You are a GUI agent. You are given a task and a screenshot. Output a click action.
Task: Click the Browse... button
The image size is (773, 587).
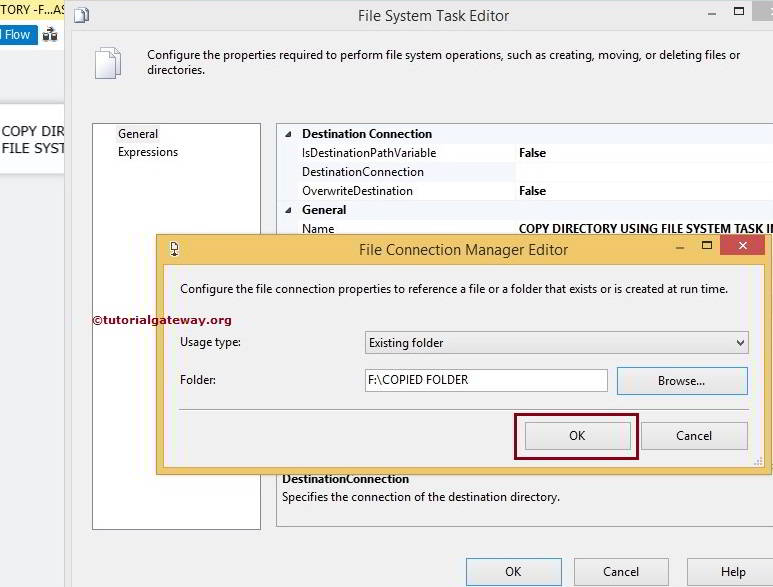[682, 380]
